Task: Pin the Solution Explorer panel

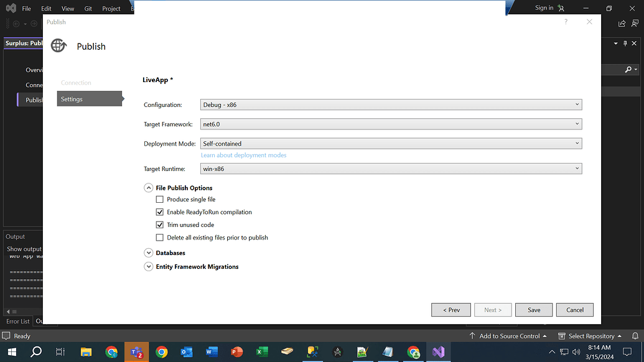Action: tap(625, 43)
